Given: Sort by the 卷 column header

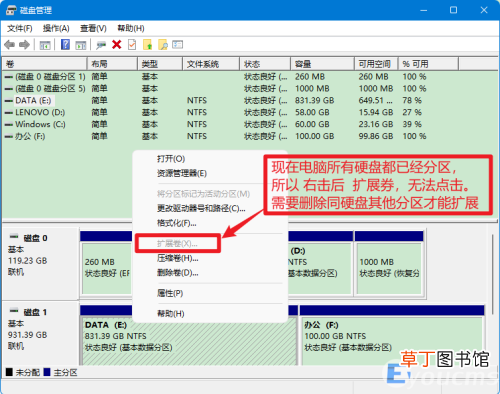Looking at the screenshot, I should click(x=45, y=64).
